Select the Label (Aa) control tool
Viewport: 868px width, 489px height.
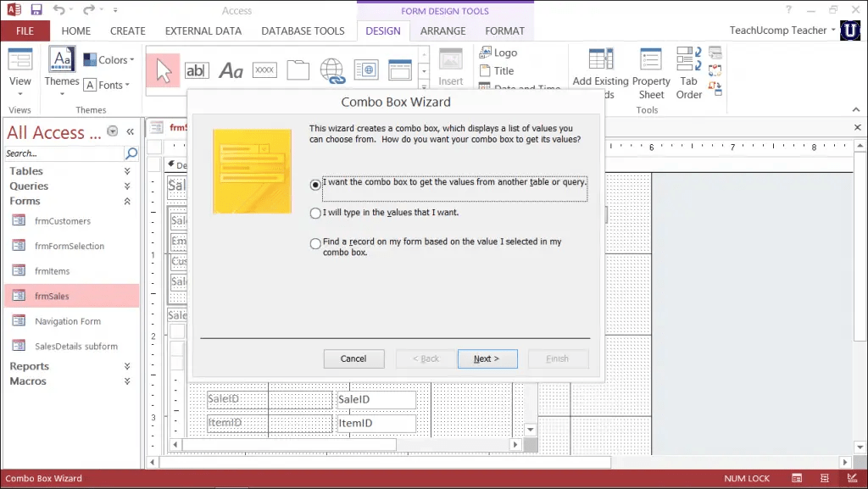[231, 69]
